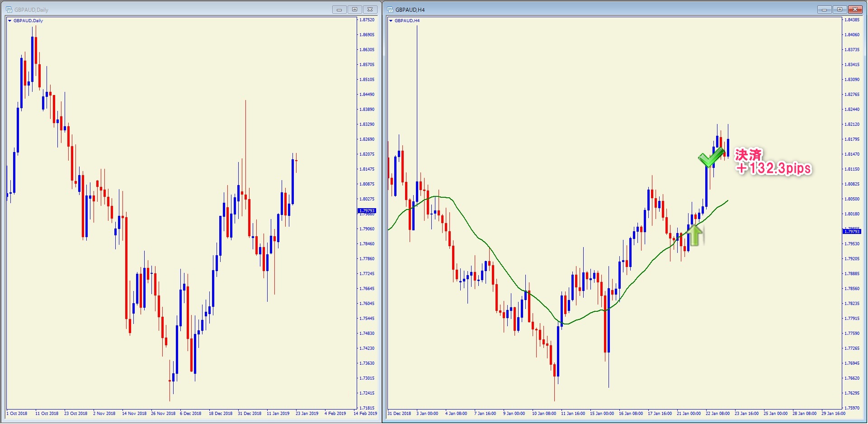868x424 pixels.
Task: Select current price tag 1.79793 in H4 chart
Action: coord(852,232)
